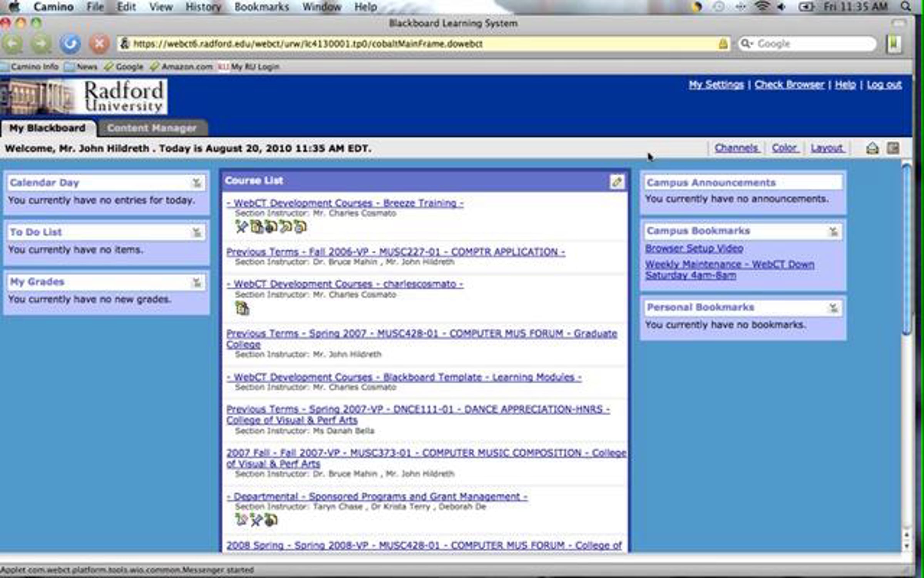This screenshot has height=578, width=924.
Task: Click the Check Browser link
Action: click(789, 85)
